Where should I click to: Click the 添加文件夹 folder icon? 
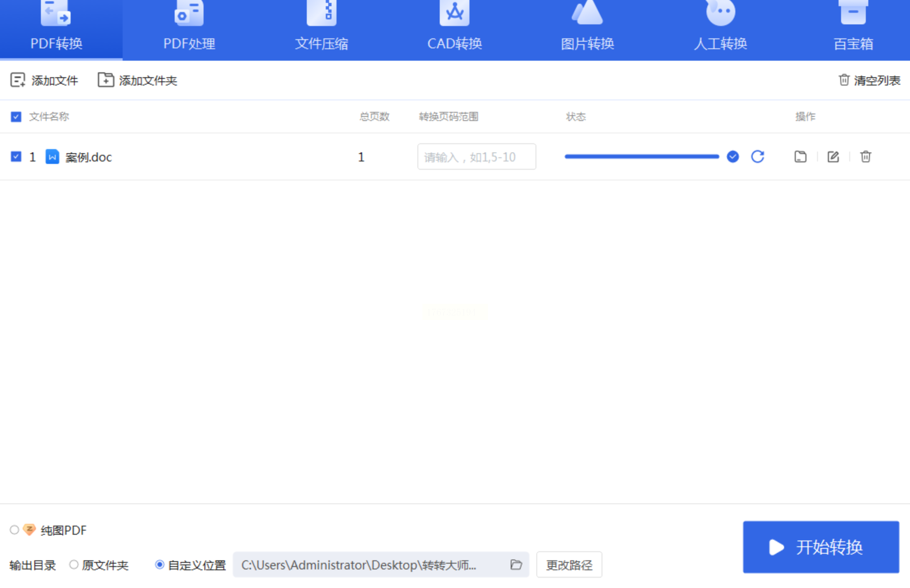(x=105, y=80)
